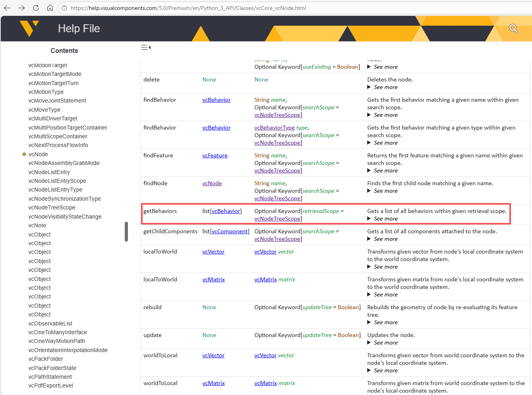Reload the page with refresh icon
Screen dimensions: 532x395
[x=36, y=8]
